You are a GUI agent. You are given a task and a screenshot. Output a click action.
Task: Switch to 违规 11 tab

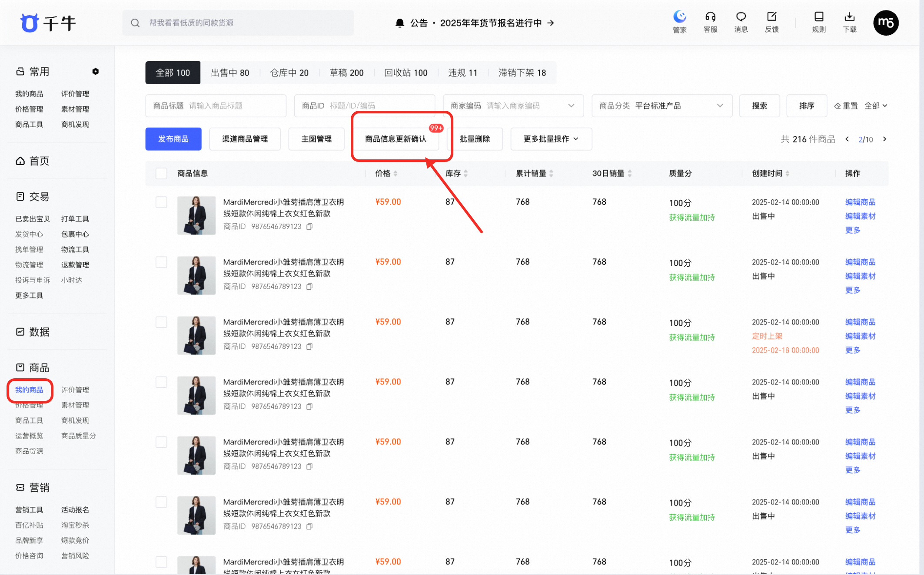pyautogui.click(x=462, y=73)
